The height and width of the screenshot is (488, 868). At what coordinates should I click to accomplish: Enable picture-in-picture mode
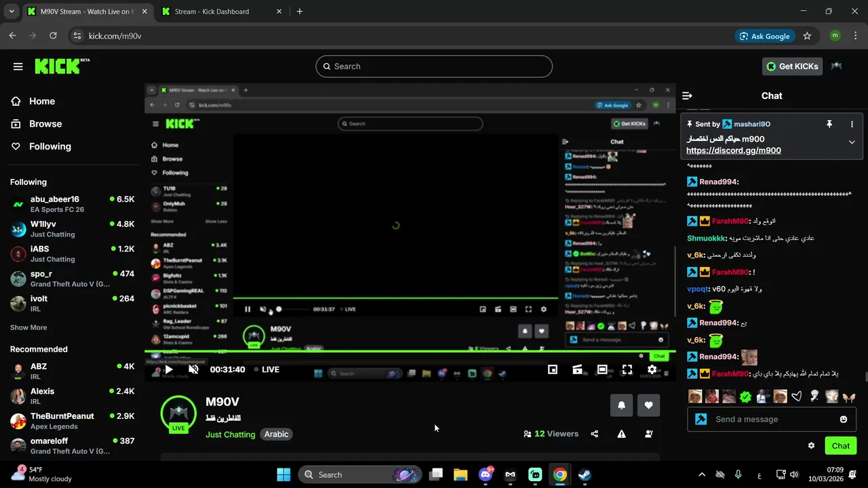553,369
